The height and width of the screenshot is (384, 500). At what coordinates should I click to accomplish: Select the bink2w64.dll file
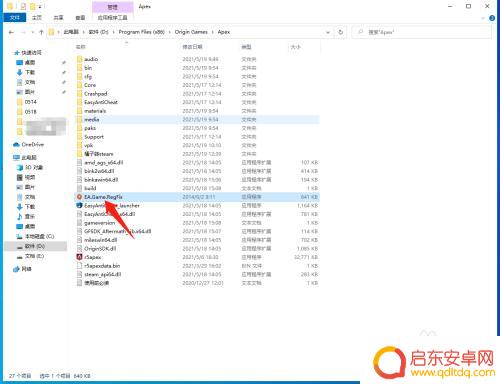[197, 171]
